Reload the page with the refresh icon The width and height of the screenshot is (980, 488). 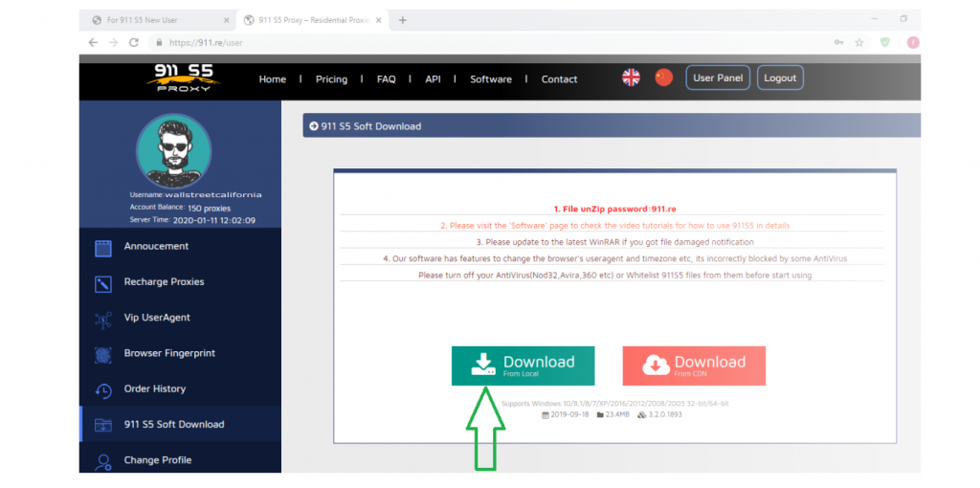pyautogui.click(x=133, y=42)
